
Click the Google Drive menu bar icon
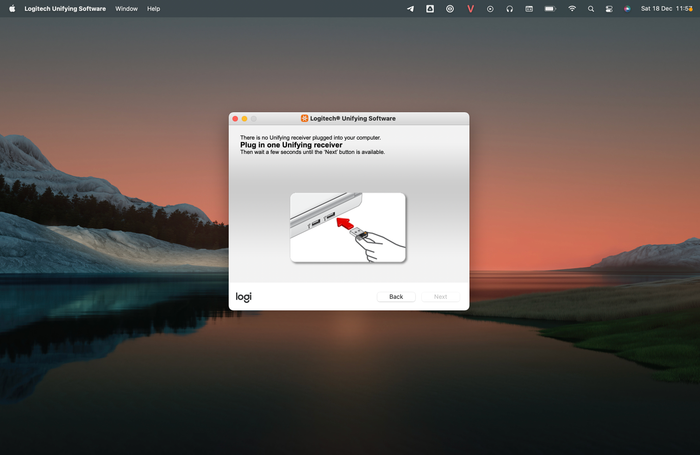point(430,8)
